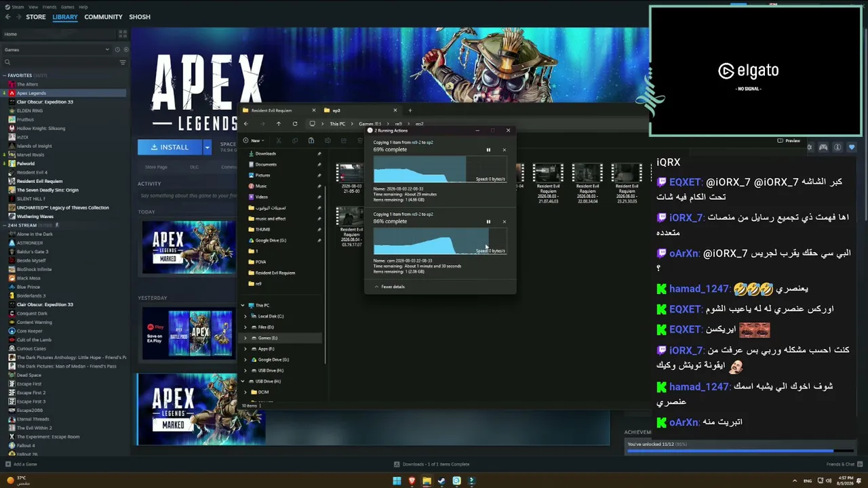The width and height of the screenshot is (868, 488).
Task: Open Downloads in Explorer quick access
Action: coord(264,154)
